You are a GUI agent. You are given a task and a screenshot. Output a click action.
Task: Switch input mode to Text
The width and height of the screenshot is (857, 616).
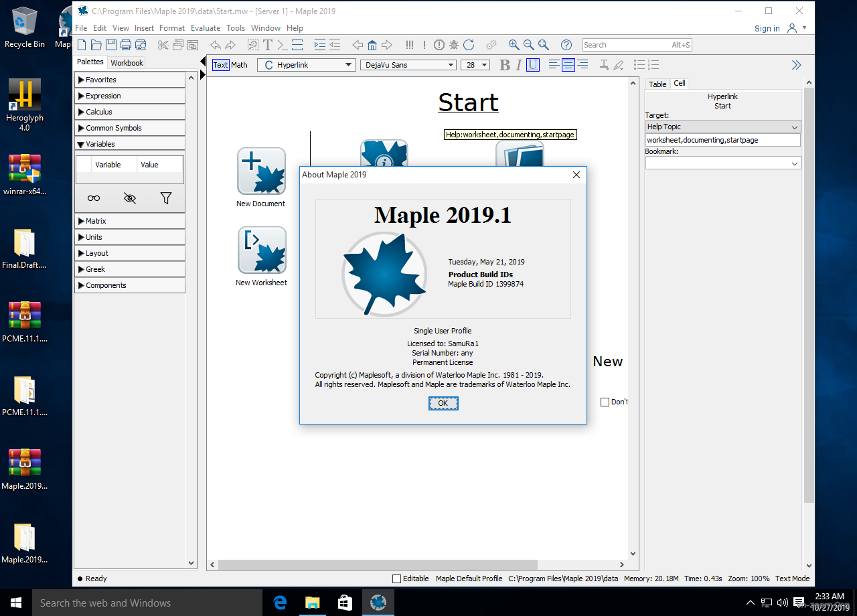pos(220,65)
